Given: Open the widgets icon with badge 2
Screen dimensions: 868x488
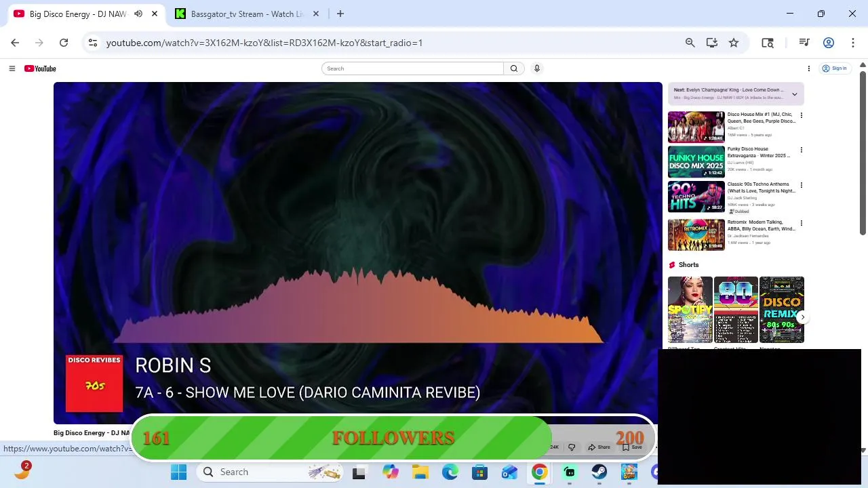Looking at the screenshot, I should [22, 471].
